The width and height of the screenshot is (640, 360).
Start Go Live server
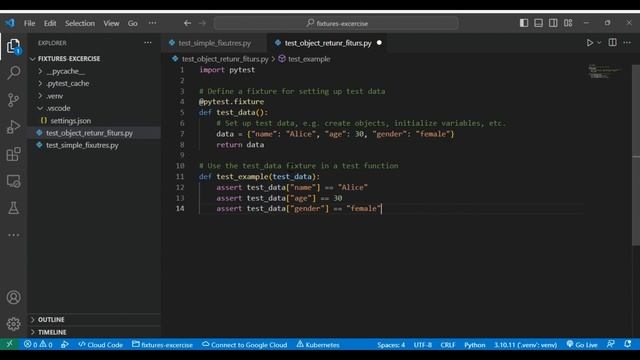(x=582, y=345)
